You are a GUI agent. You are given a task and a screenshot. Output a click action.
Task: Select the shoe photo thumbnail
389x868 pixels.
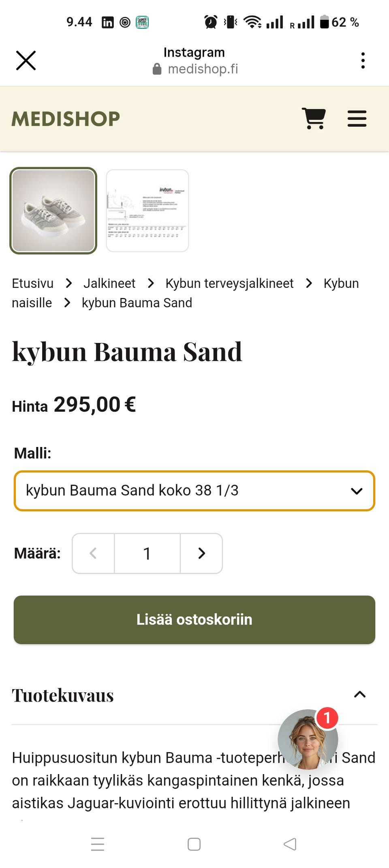click(53, 211)
